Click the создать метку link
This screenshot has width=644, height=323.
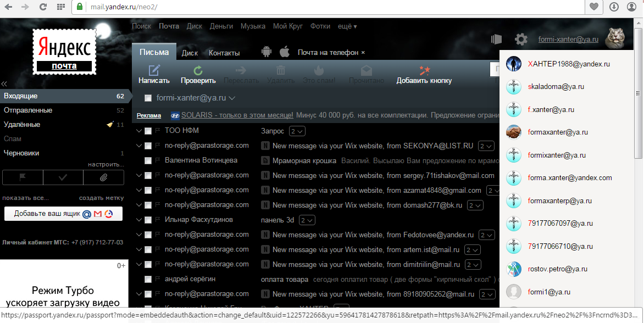click(x=102, y=198)
